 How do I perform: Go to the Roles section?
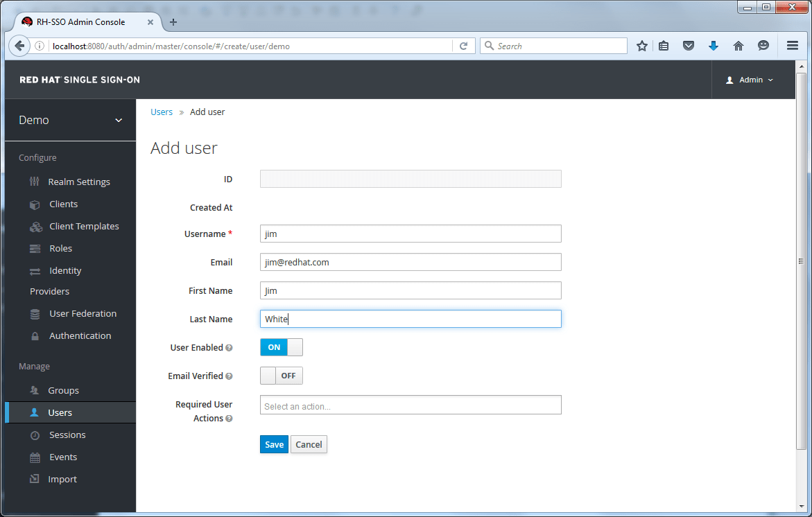click(62, 248)
